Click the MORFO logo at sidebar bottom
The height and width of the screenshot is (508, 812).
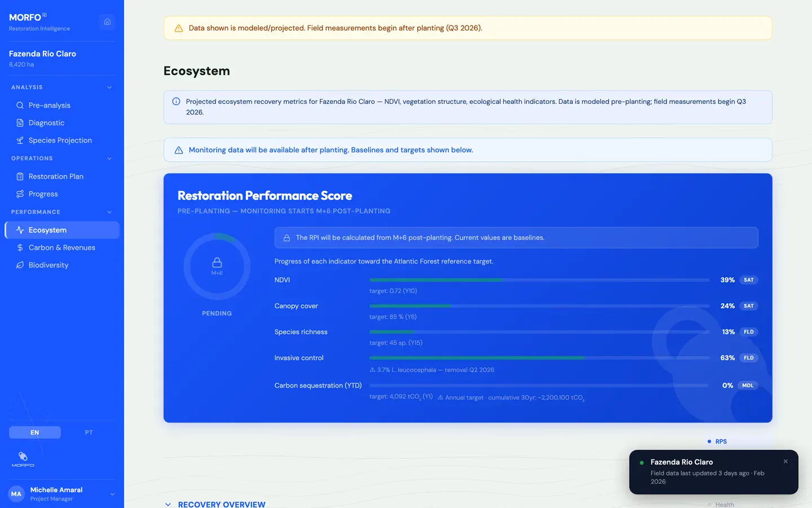pyautogui.click(x=23, y=459)
